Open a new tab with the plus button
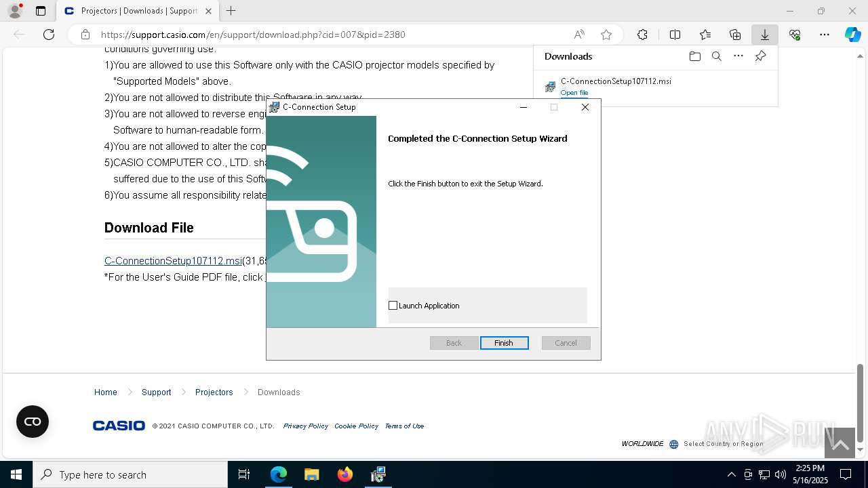Viewport: 868px width, 488px height. [x=231, y=11]
